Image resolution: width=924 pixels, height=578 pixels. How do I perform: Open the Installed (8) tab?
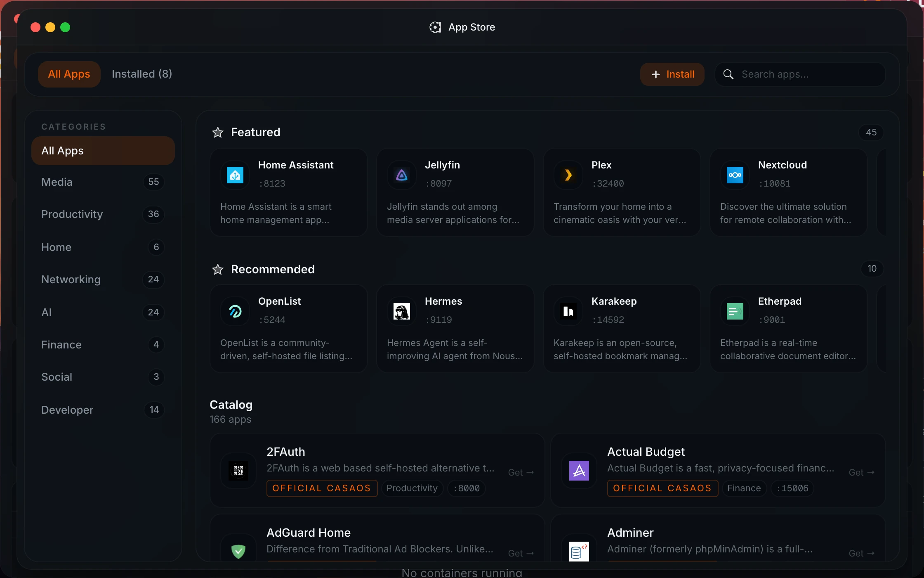[x=142, y=74]
